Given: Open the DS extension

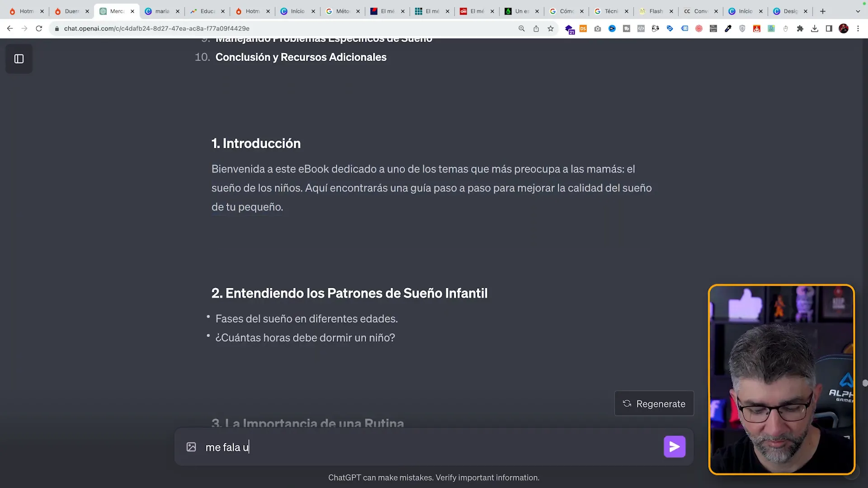Looking at the screenshot, I should 583,28.
